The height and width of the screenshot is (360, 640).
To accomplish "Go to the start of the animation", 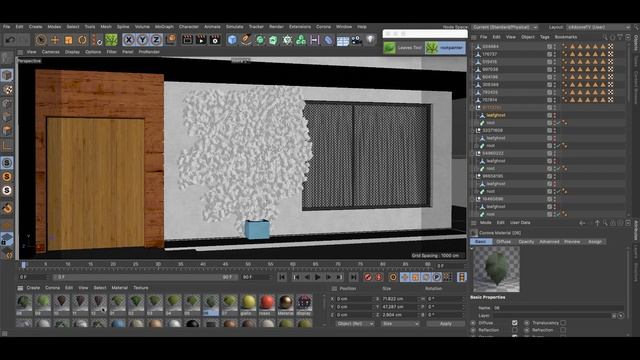I will point(282,277).
